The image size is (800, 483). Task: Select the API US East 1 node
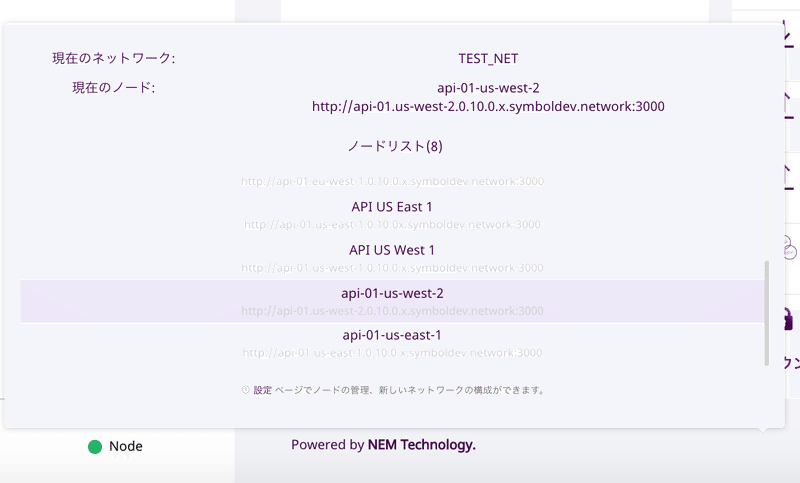pos(392,214)
